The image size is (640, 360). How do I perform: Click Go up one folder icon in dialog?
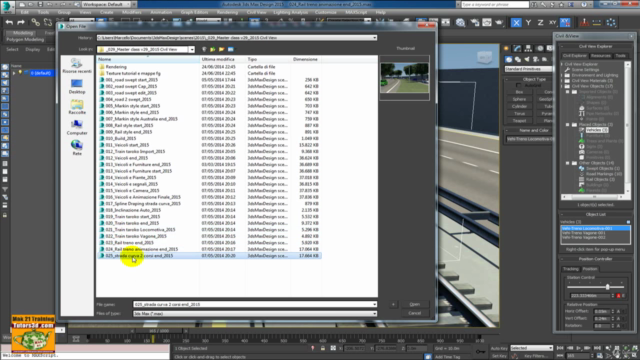click(212, 49)
